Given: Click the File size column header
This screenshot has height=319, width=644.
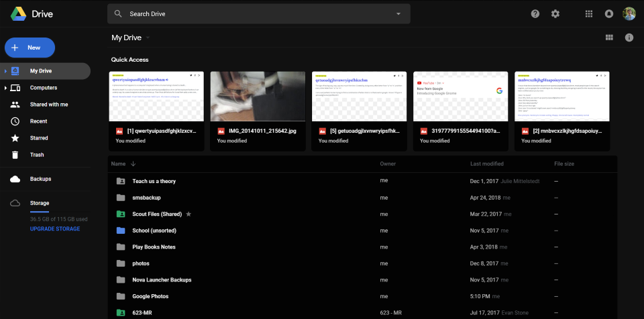Looking at the screenshot, I should 564,164.
